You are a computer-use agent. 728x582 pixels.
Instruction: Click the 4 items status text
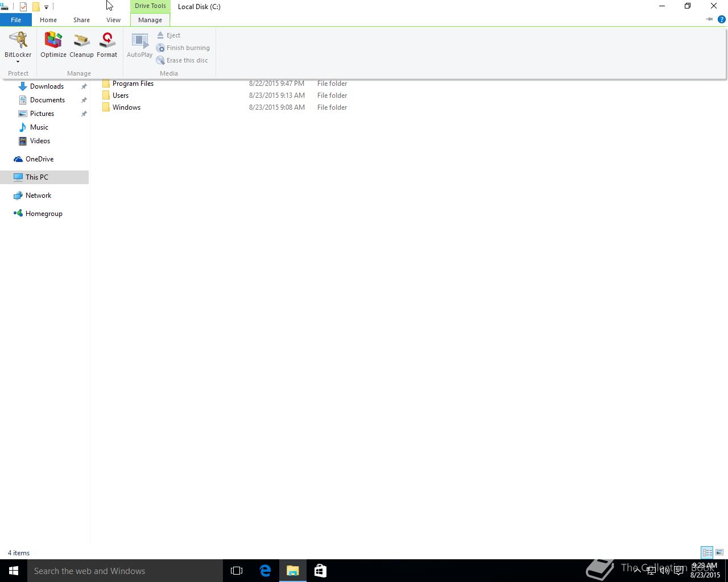pos(19,553)
